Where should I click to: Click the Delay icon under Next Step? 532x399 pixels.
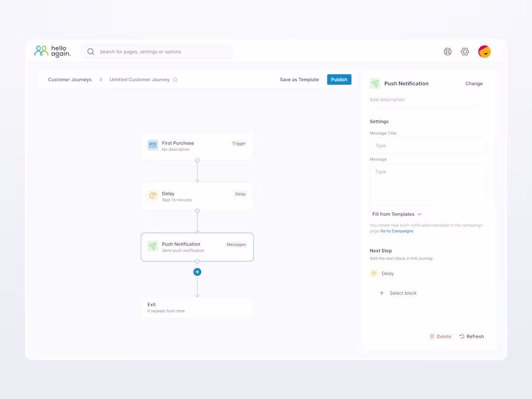pos(374,273)
